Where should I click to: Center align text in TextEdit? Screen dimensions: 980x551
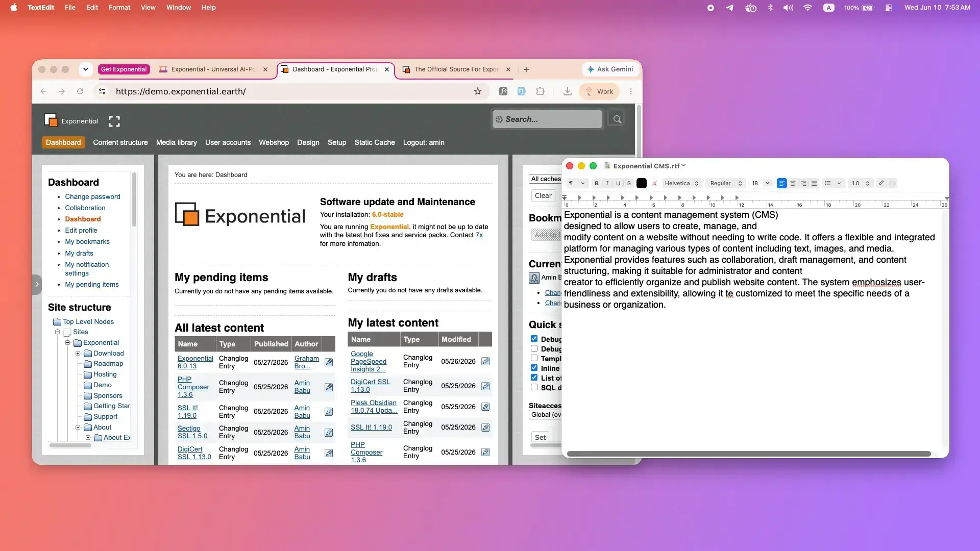(793, 184)
